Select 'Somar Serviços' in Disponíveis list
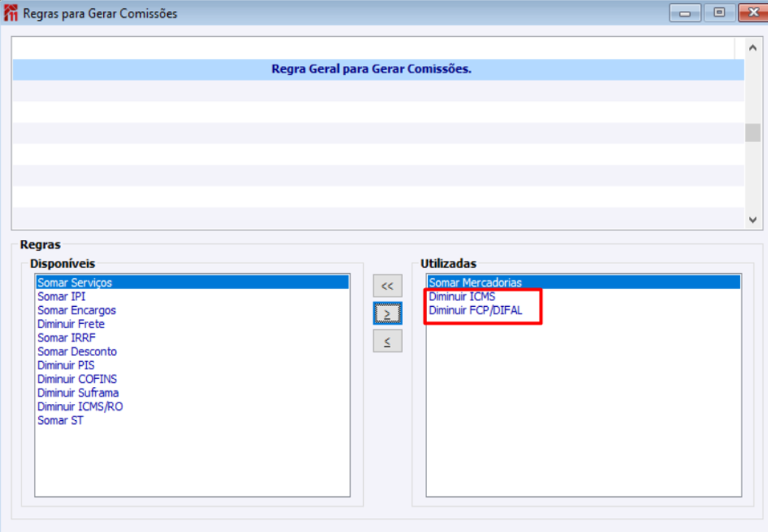Image resolution: width=768 pixels, height=532 pixels. pos(192,283)
